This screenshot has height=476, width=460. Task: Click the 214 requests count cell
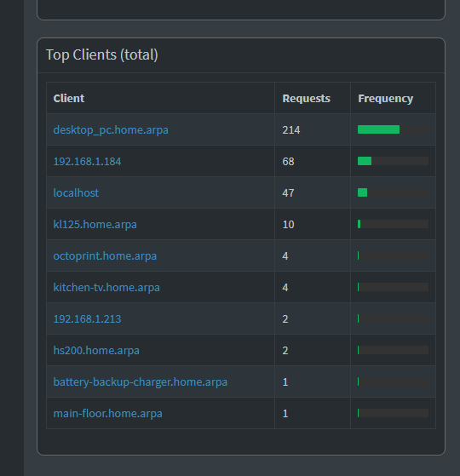click(313, 130)
